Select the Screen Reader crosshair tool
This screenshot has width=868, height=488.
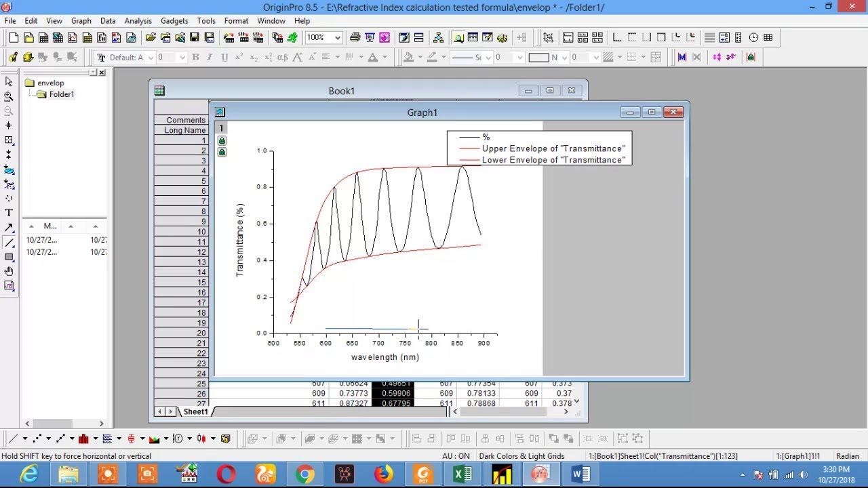[x=9, y=125]
